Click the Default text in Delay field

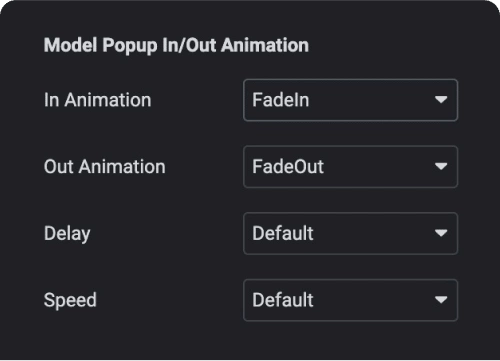[283, 233]
